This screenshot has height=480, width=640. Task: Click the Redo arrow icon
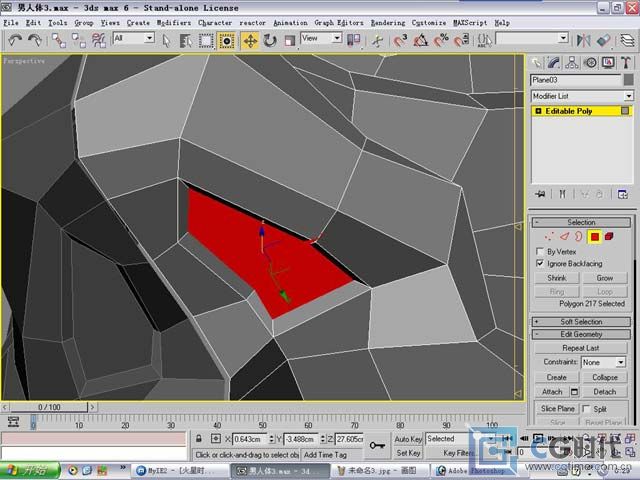pyautogui.click(x=35, y=40)
